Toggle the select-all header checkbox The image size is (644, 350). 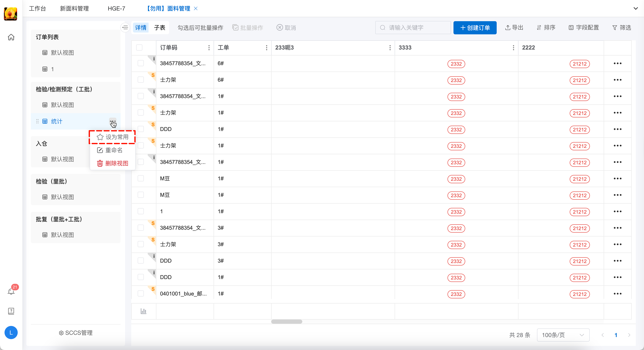coord(139,48)
